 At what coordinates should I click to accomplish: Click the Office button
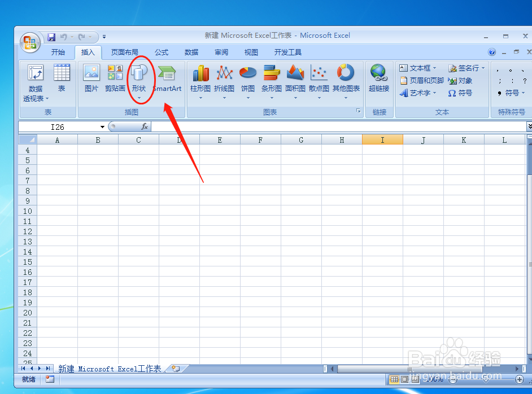pyautogui.click(x=30, y=43)
